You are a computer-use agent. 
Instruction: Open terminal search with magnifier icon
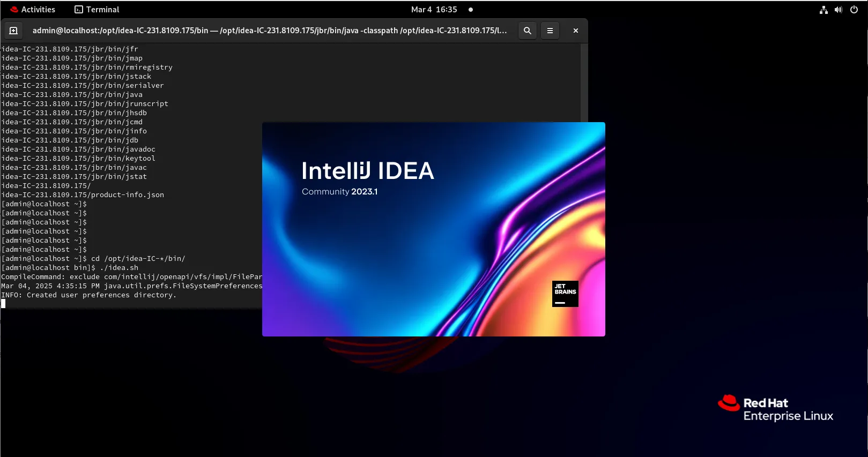point(528,31)
